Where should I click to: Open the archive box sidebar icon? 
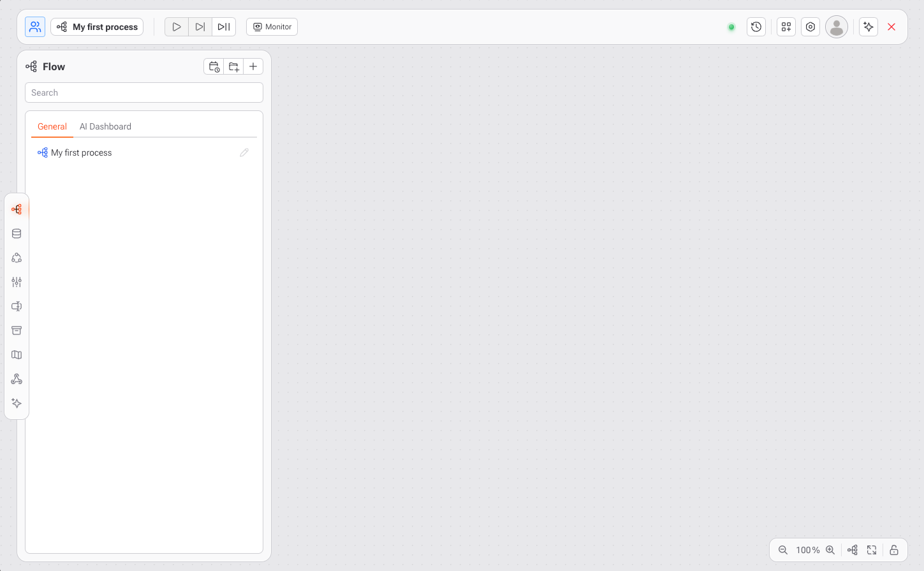tap(17, 330)
